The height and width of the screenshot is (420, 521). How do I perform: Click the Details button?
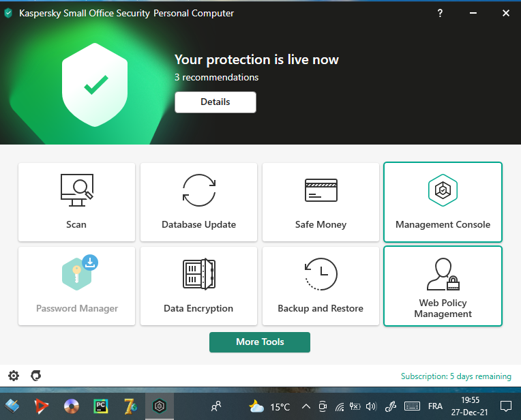215,102
